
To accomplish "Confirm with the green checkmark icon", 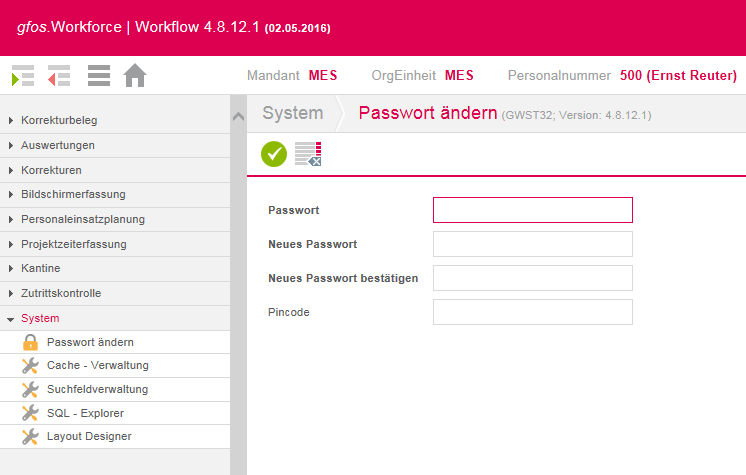I will (x=274, y=154).
